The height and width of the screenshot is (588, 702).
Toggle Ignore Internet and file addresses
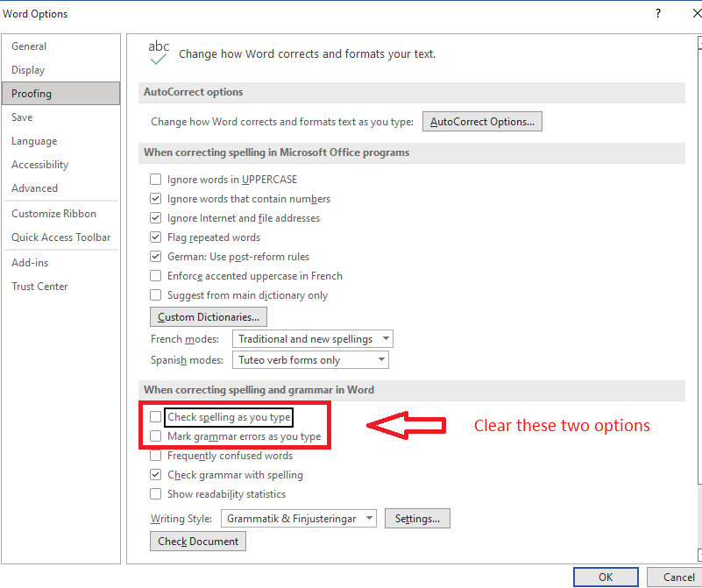pos(156,218)
